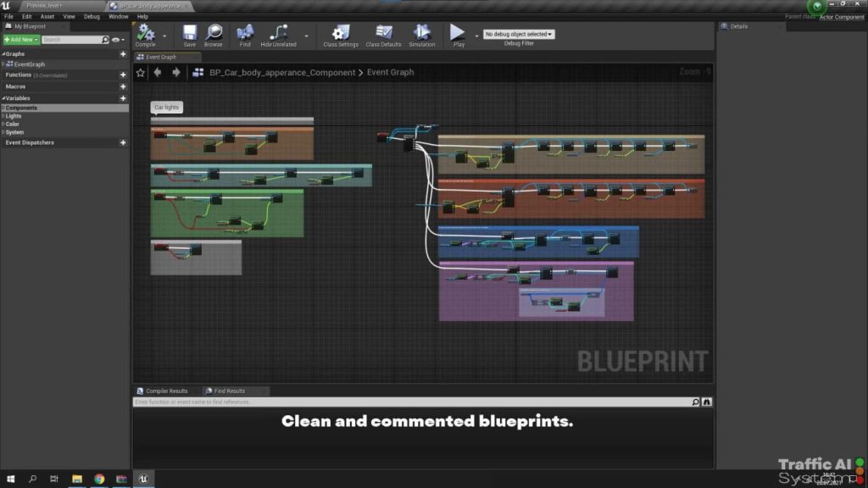The image size is (868, 488).
Task: Toggle Hide Unrelated nodes
Action: [279, 33]
